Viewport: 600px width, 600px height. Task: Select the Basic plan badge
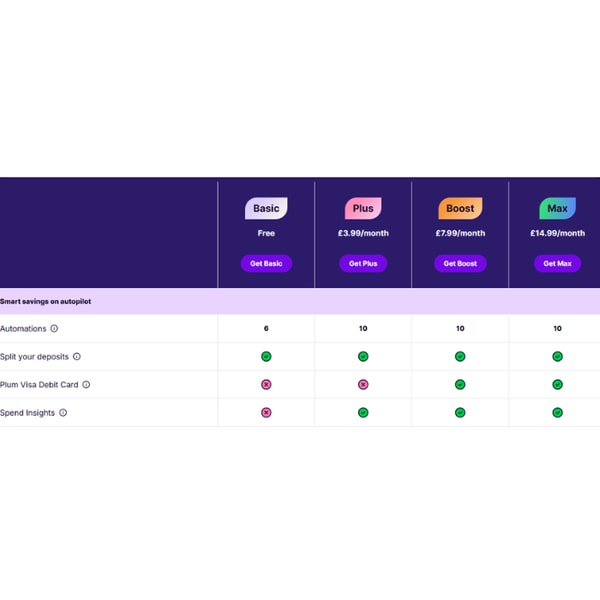click(x=266, y=208)
